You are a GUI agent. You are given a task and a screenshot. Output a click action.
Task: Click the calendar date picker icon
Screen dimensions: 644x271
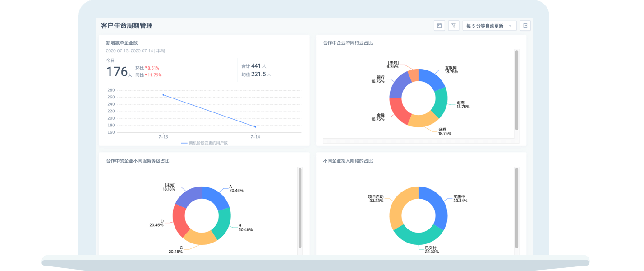439,26
